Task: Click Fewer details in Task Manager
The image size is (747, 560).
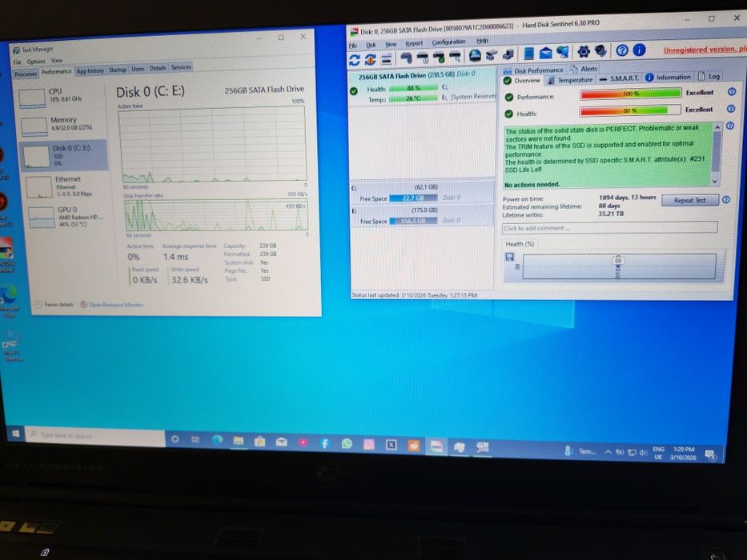Action: coord(54,304)
